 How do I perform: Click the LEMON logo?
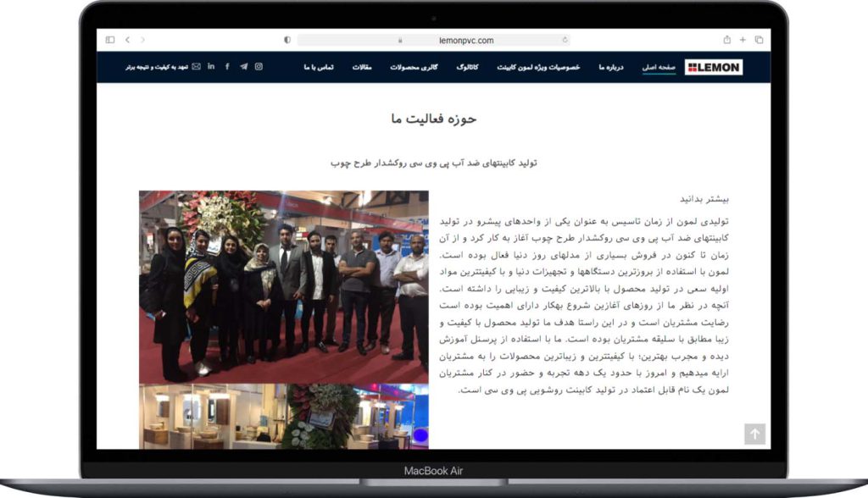714,67
